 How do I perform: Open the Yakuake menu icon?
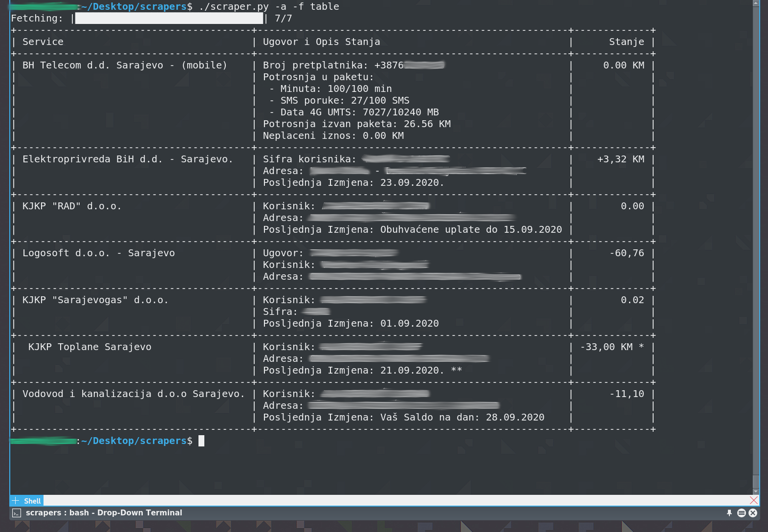pyautogui.click(x=742, y=513)
